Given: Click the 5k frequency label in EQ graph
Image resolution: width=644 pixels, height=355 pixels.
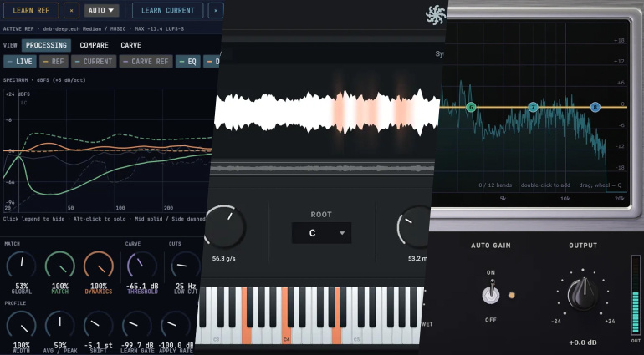Looking at the screenshot, I should tap(503, 199).
